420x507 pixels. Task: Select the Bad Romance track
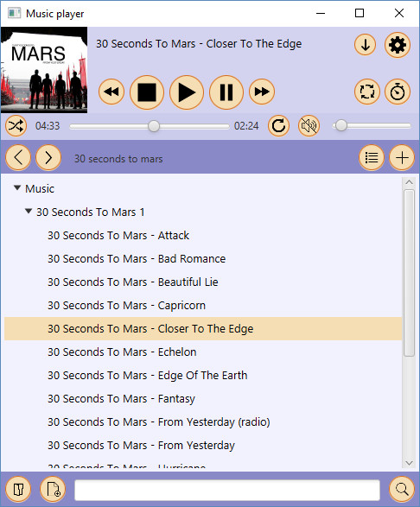click(x=203, y=258)
